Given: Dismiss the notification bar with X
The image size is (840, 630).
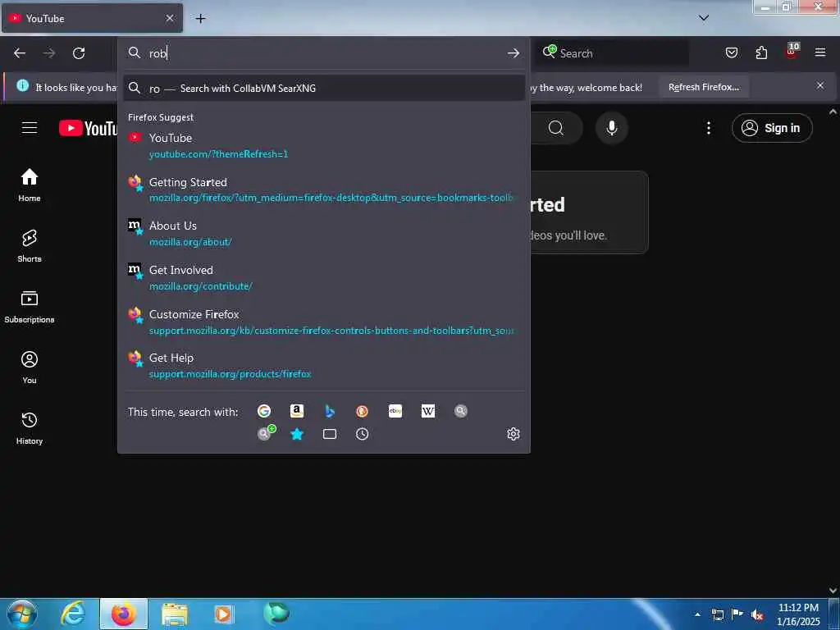Looking at the screenshot, I should [820, 85].
